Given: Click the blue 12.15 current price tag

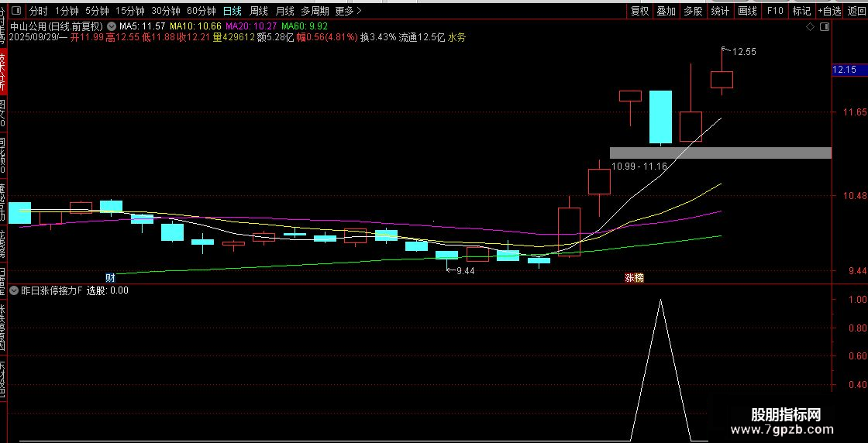Looking at the screenshot, I should (x=849, y=70).
